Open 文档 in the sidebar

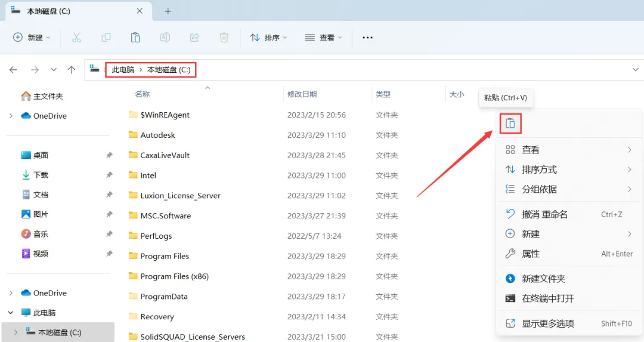pos(35,195)
